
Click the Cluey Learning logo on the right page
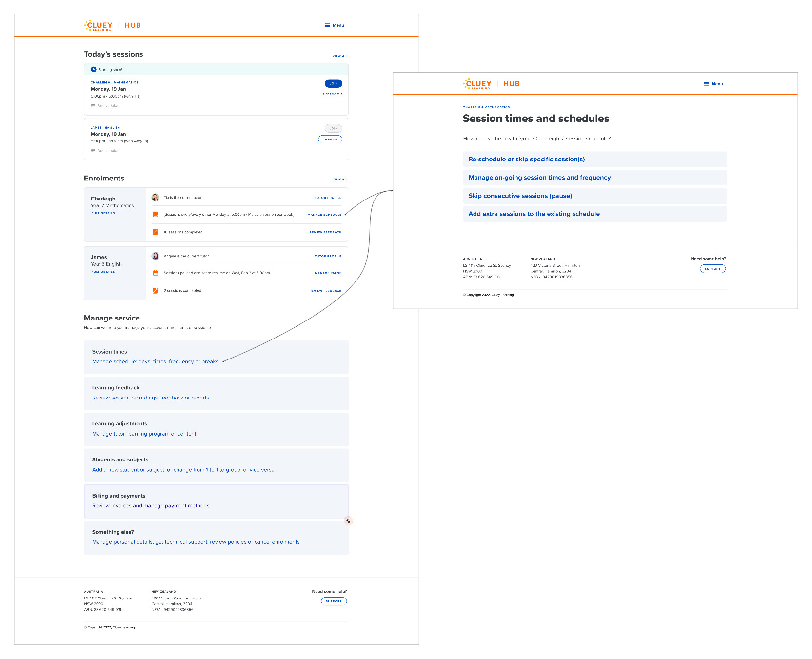tap(477, 84)
